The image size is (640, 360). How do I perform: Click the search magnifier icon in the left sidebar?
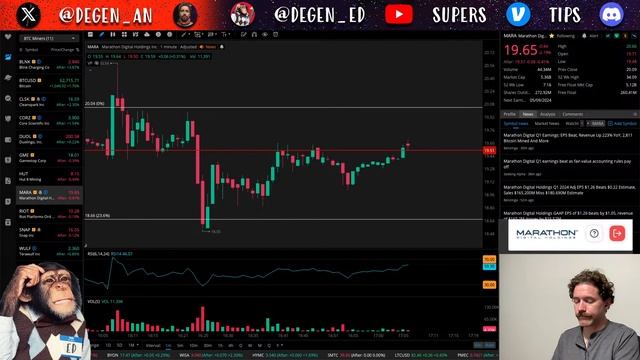click(8, 98)
